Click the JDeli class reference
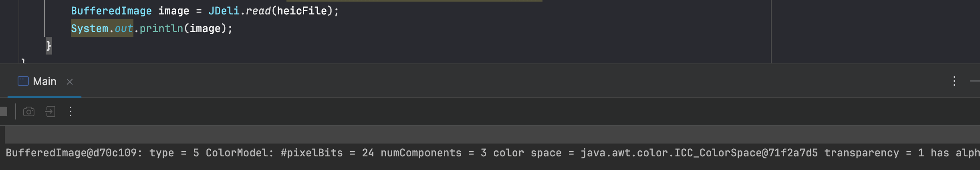Image resolution: width=980 pixels, height=170 pixels. pyautogui.click(x=224, y=11)
